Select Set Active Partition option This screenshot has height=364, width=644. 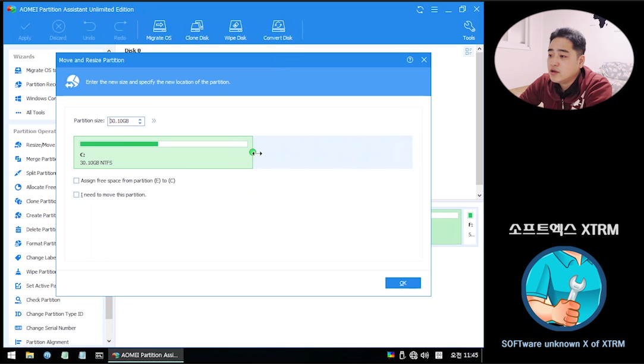click(35, 286)
